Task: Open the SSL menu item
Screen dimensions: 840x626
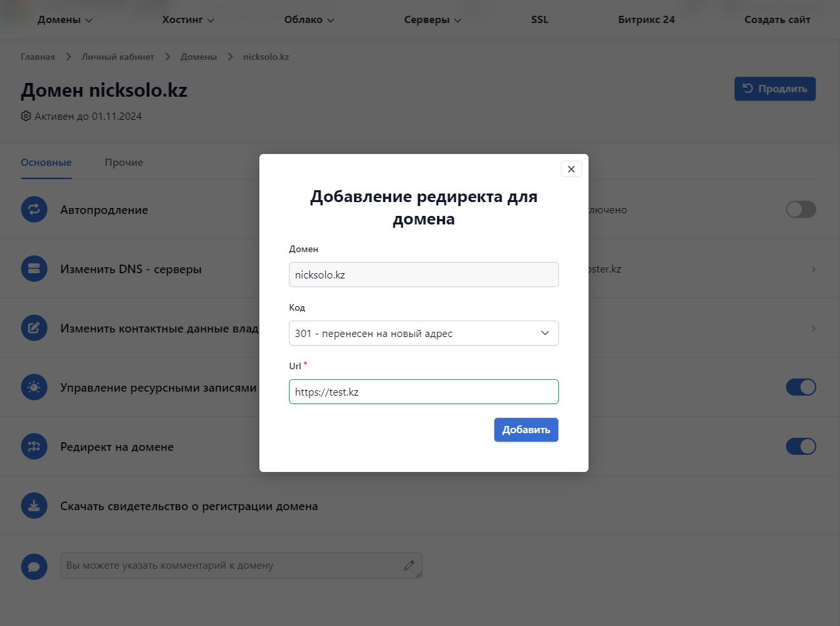Action: coord(540,20)
